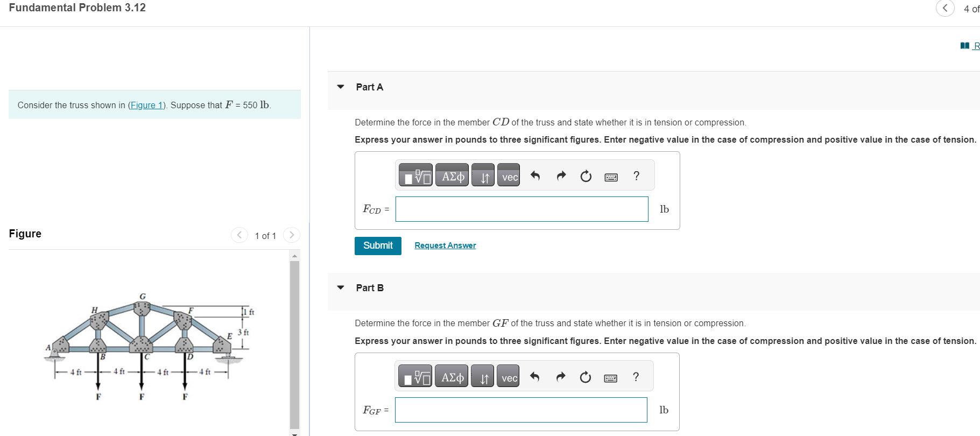Open Greek symbols menu in Part B toolbar

[452, 376]
